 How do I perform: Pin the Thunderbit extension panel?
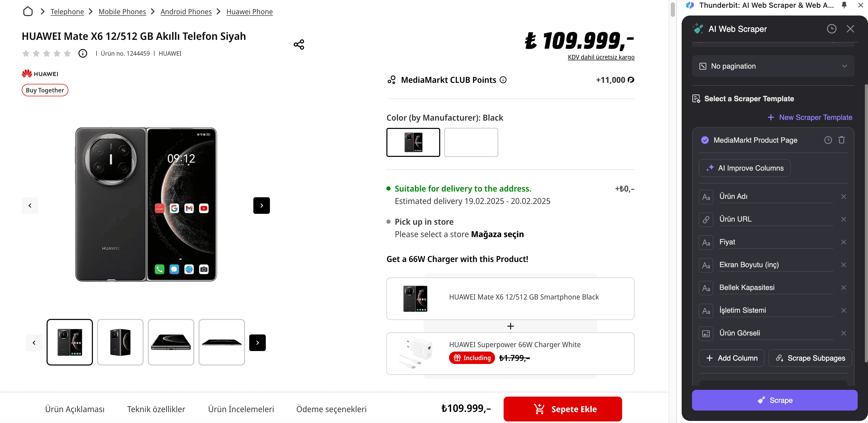click(844, 5)
